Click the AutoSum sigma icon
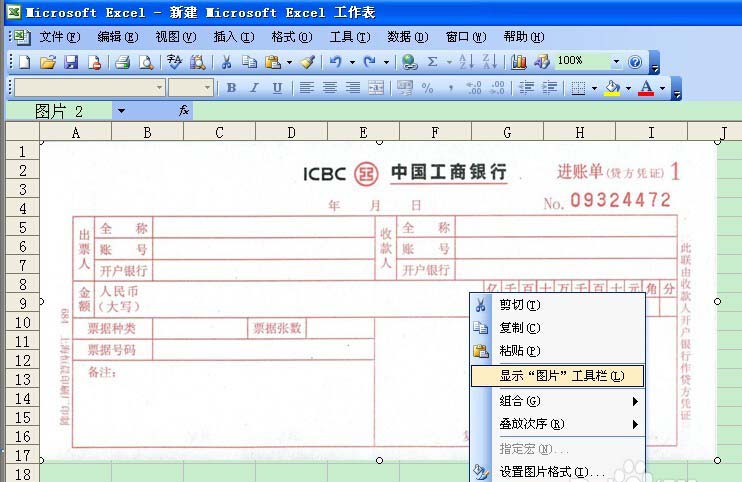 (433, 62)
